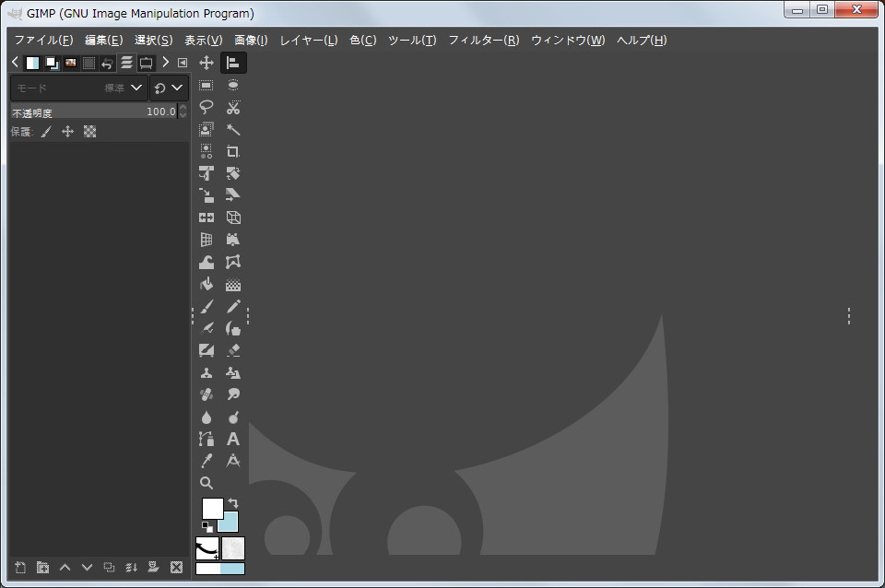
Task: Select the Flip tool
Action: 206,218
